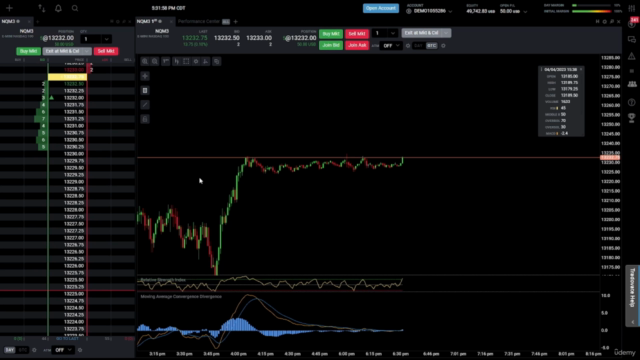Expand the chart Exit at Mkt & Cxl arrow
The height and width of the screenshot is (360, 640).
(x=446, y=33)
